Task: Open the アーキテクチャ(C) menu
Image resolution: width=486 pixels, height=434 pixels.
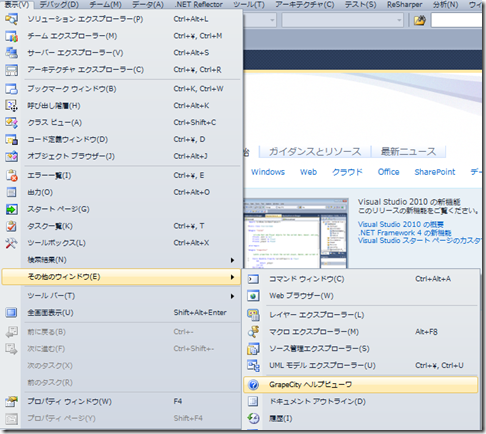Action: (x=304, y=5)
